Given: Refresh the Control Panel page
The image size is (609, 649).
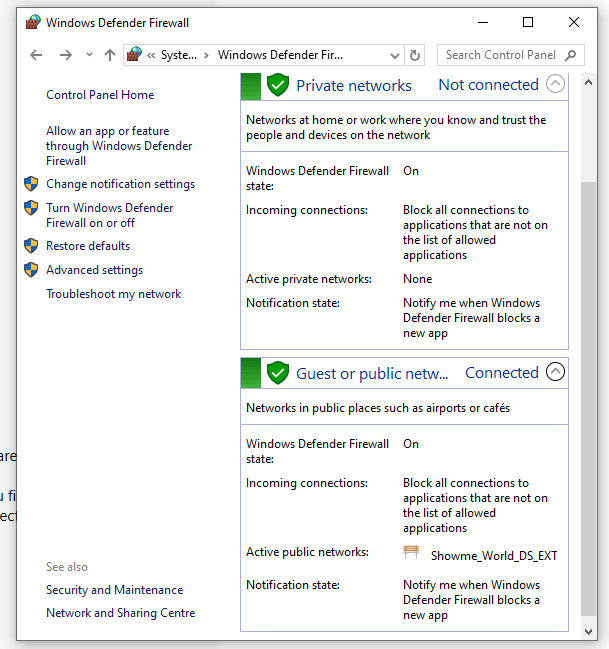Looking at the screenshot, I should pos(414,55).
